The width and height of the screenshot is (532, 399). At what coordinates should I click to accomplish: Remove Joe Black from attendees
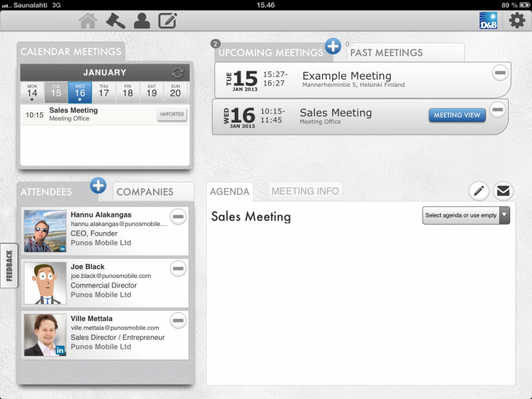coord(178,268)
